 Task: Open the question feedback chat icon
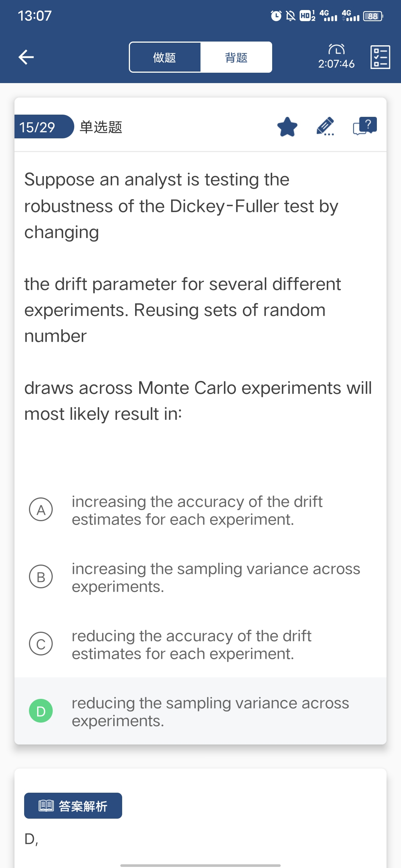pyautogui.click(x=365, y=126)
